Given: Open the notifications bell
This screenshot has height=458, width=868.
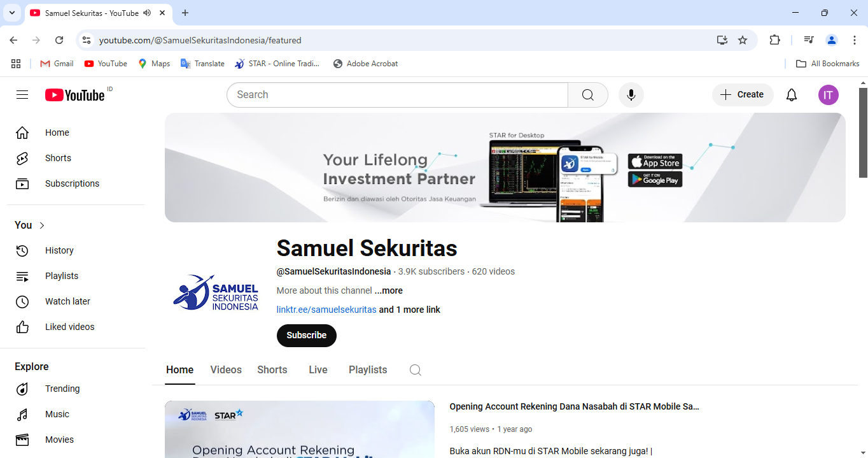Looking at the screenshot, I should (791, 95).
